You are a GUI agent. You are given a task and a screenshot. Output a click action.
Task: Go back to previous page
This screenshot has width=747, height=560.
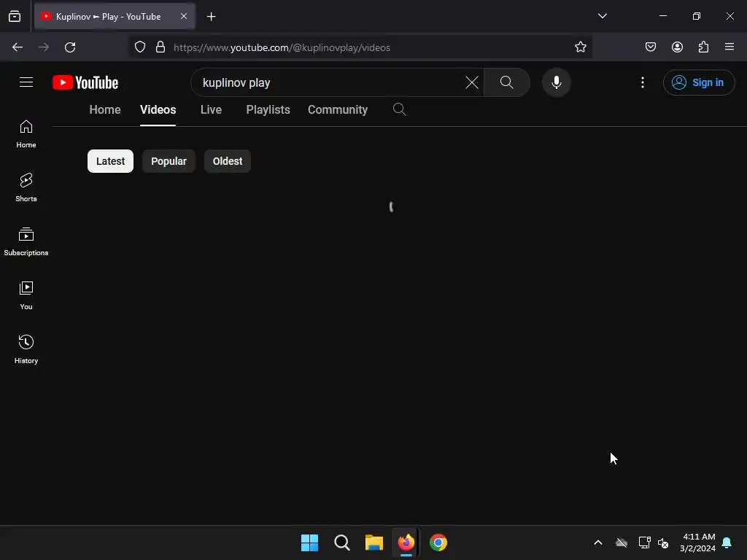[x=18, y=47]
